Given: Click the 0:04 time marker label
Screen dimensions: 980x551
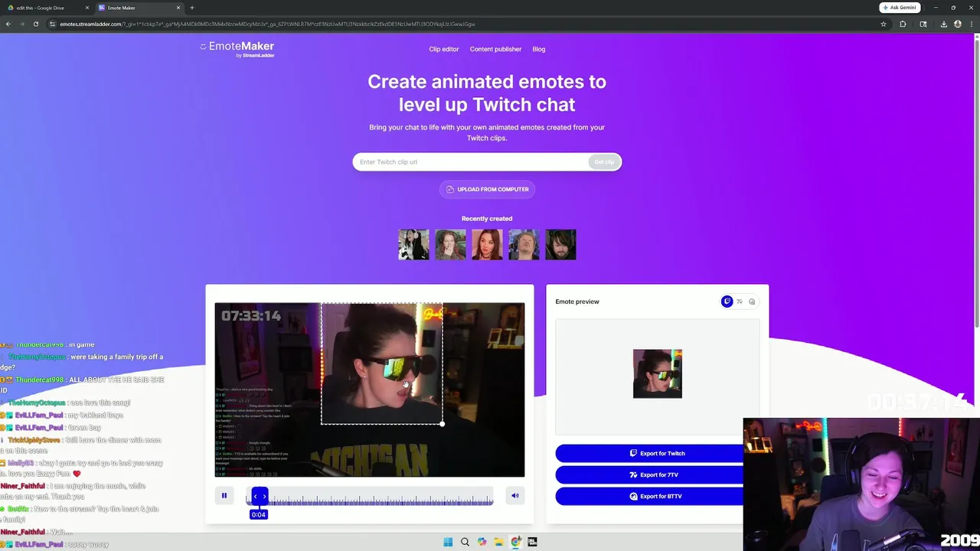Looking at the screenshot, I should 259,514.
